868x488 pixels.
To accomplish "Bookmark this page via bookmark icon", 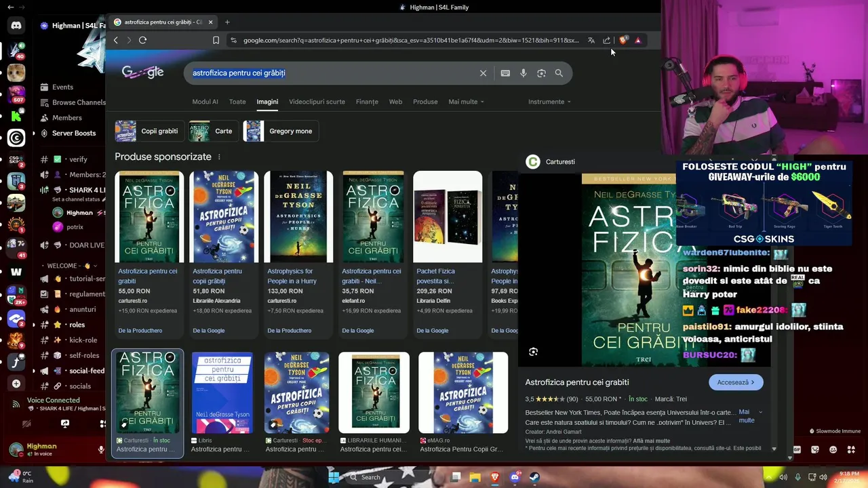I will [216, 40].
